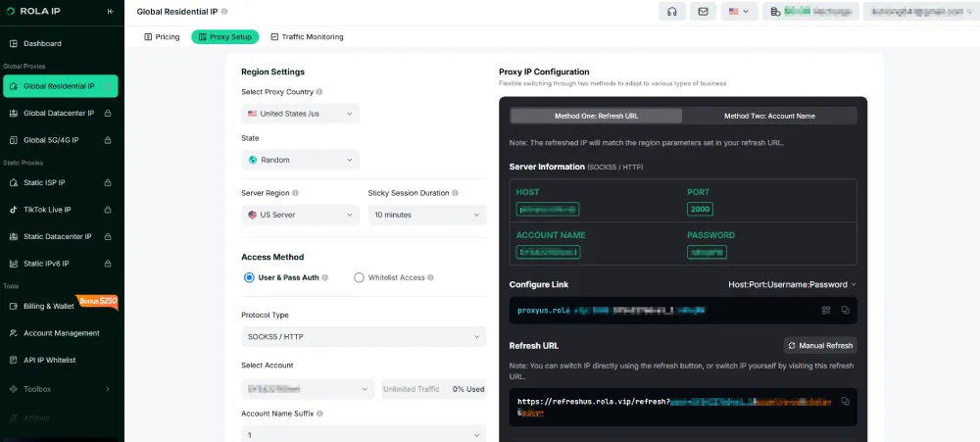Screen dimensions: 980x442
Task: Open Static Datacenter IP in sidebar
Action: point(60,236)
